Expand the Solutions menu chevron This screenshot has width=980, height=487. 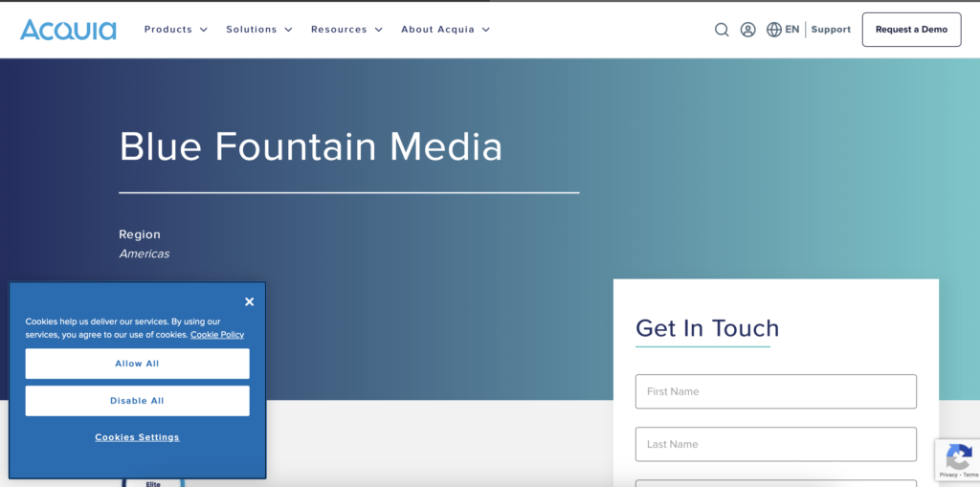pyautogui.click(x=288, y=30)
